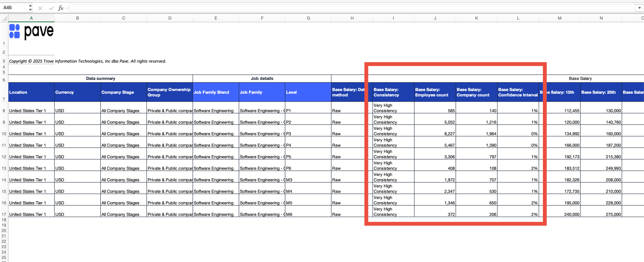This screenshot has height=262, width=644.
Task: Click the 'Level' header cell
Action: point(308,92)
